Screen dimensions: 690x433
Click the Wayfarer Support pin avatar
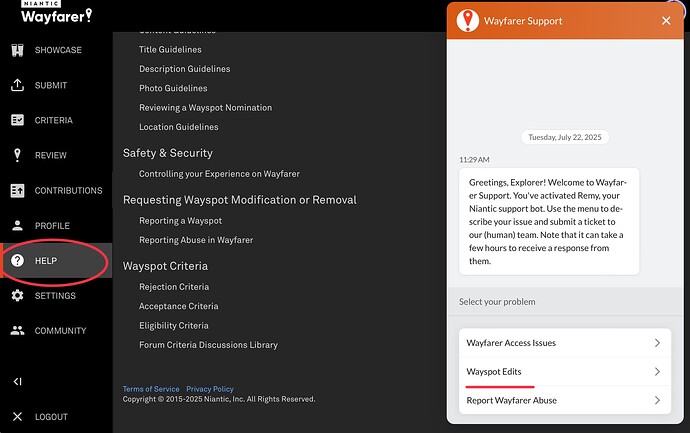468,20
